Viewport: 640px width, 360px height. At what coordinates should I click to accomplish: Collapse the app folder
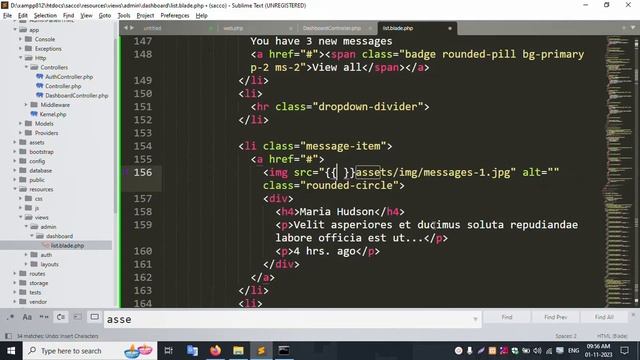(x=16, y=30)
